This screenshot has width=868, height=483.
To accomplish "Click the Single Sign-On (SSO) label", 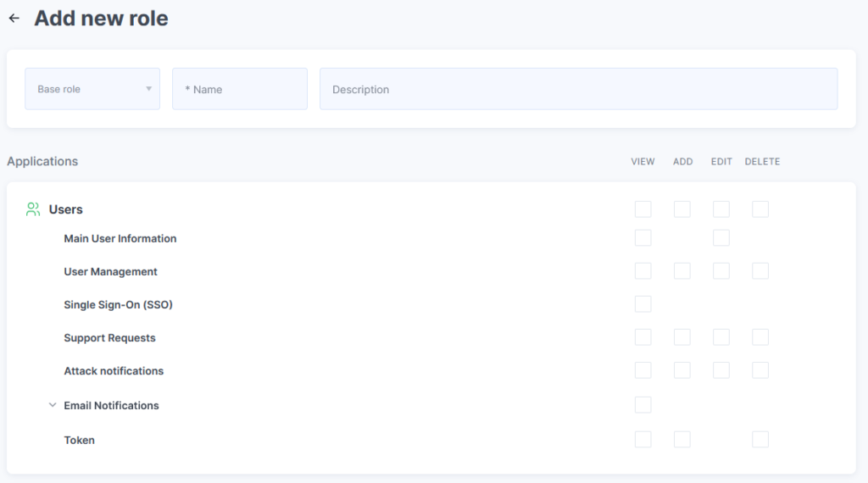I will pos(118,305).
